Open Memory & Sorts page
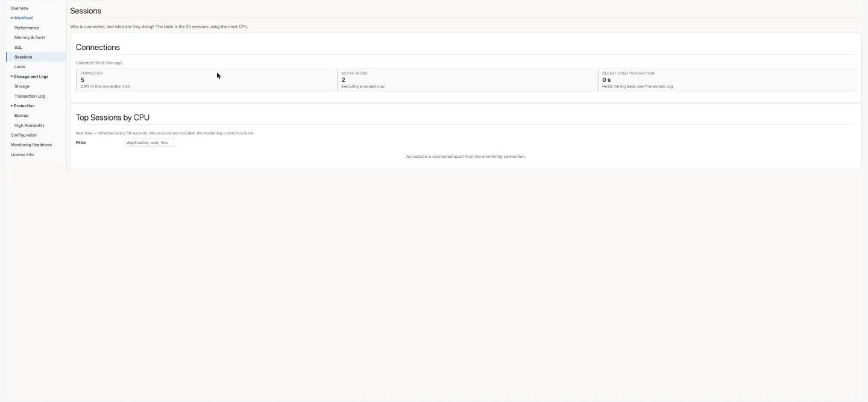868x402 pixels. coord(30,37)
